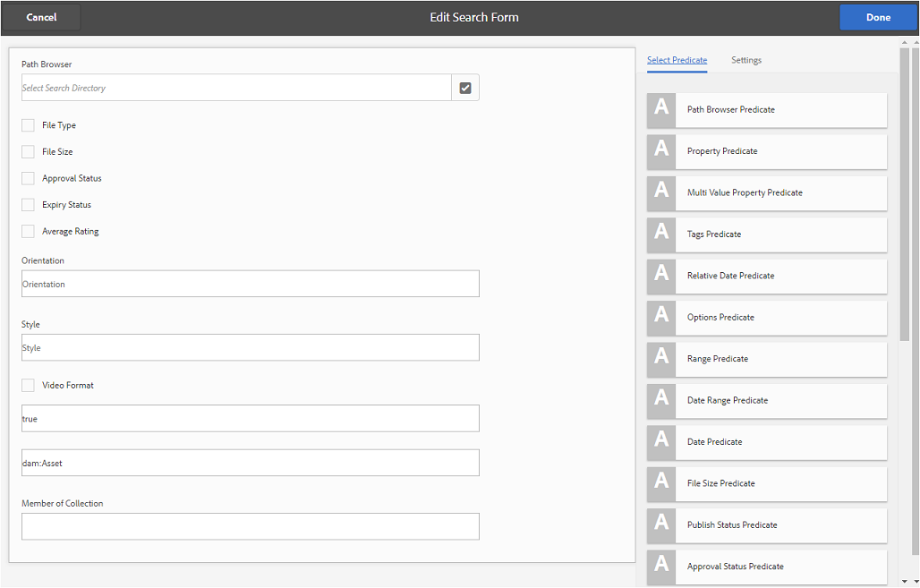
Task: Enable the File Type checkbox
Action: coord(29,125)
